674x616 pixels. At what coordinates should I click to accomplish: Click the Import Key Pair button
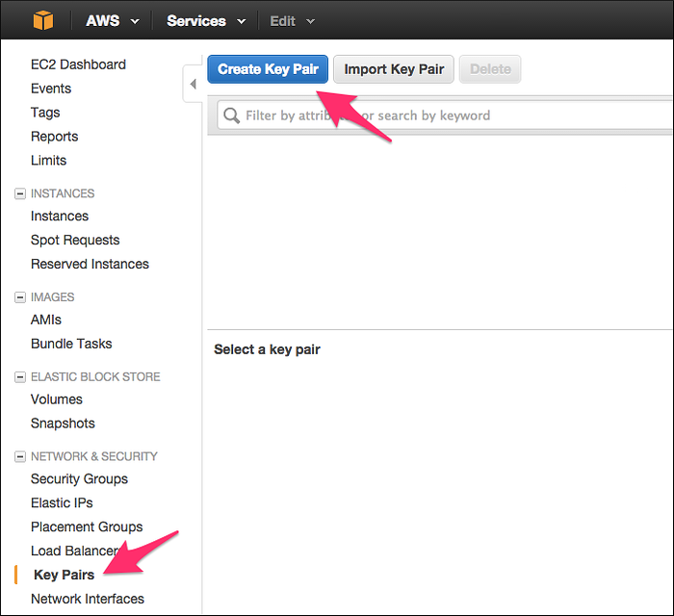point(394,69)
